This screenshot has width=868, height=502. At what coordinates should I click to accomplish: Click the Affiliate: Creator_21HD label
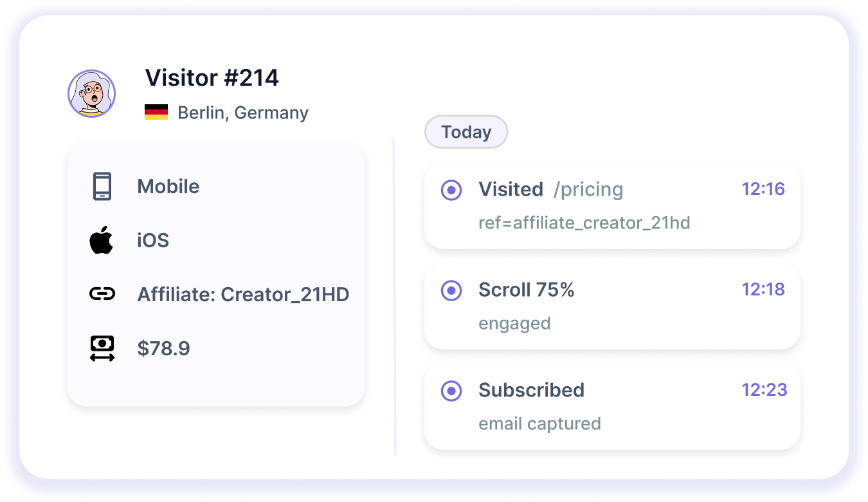pos(243,295)
